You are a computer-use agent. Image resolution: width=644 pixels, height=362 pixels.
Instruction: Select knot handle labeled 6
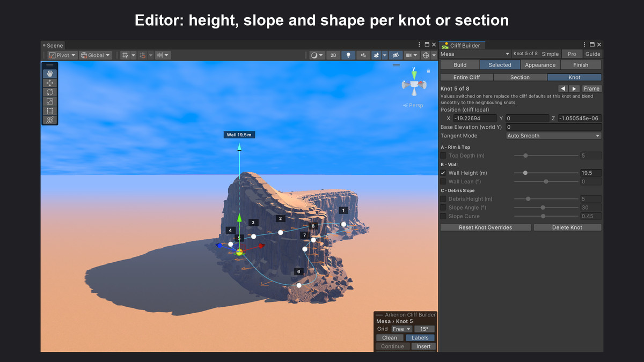click(299, 285)
